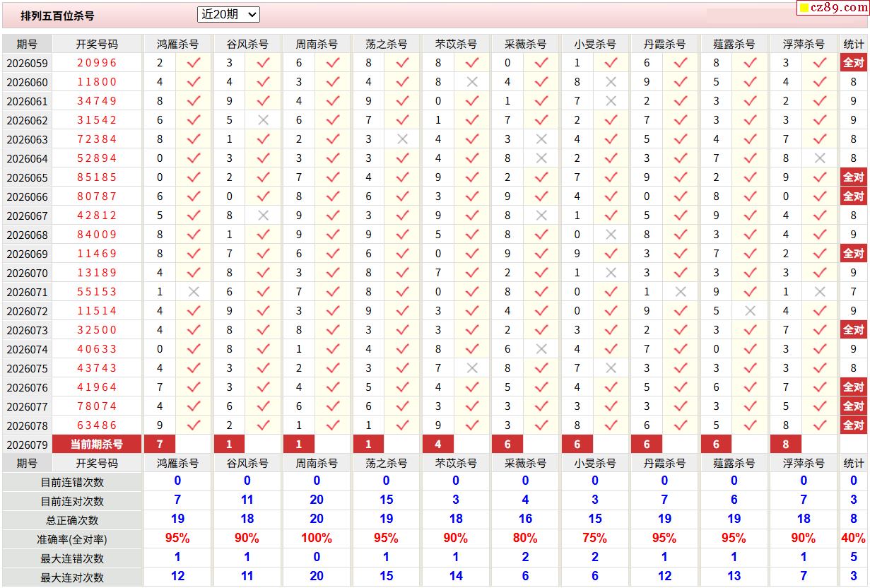Click gray X for 采薇杀号 in row 2026074
The image size is (870, 588).
pos(541,349)
